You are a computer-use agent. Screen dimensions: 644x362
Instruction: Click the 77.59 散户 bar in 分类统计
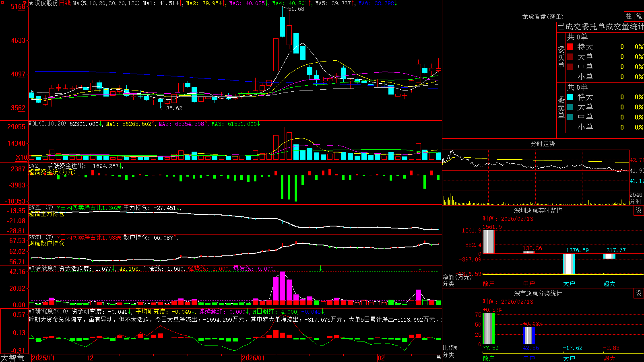[489, 329]
